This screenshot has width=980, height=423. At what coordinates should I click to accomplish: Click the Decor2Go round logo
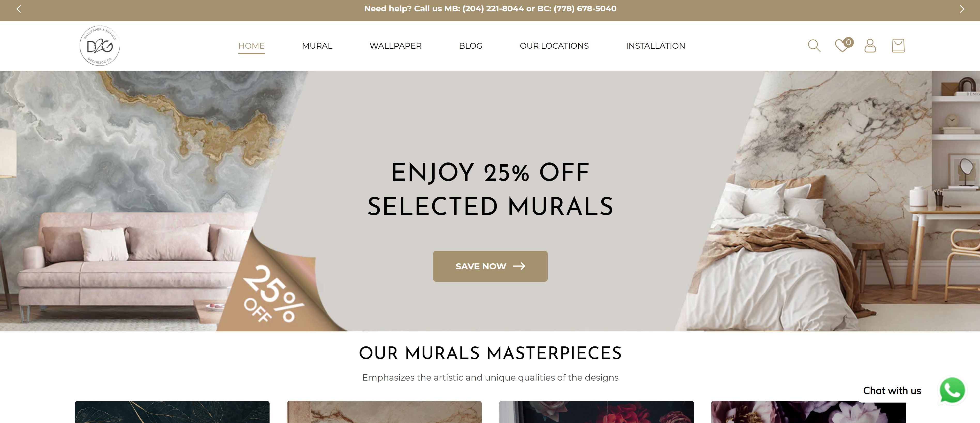click(100, 46)
